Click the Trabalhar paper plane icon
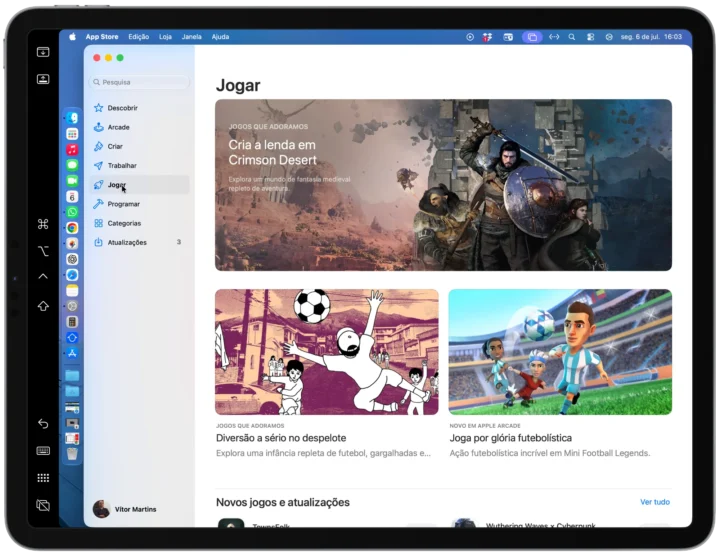The height and width of the screenshot is (557, 720). [98, 166]
